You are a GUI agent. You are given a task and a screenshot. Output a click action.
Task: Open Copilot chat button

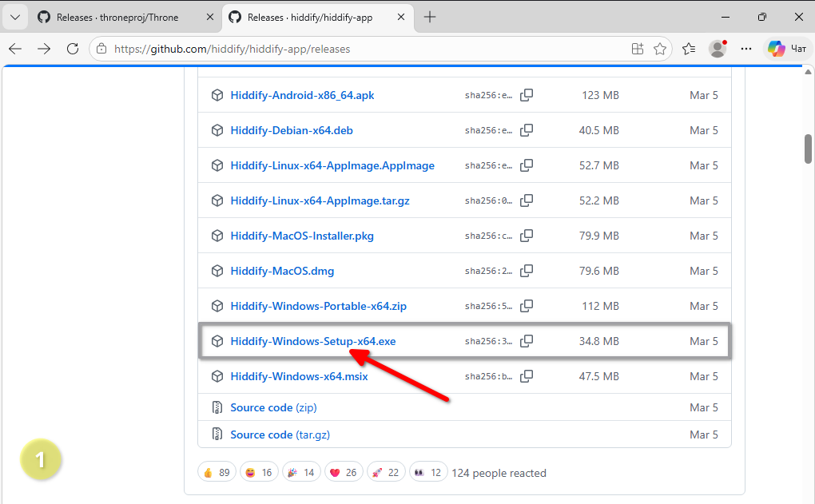pos(787,49)
